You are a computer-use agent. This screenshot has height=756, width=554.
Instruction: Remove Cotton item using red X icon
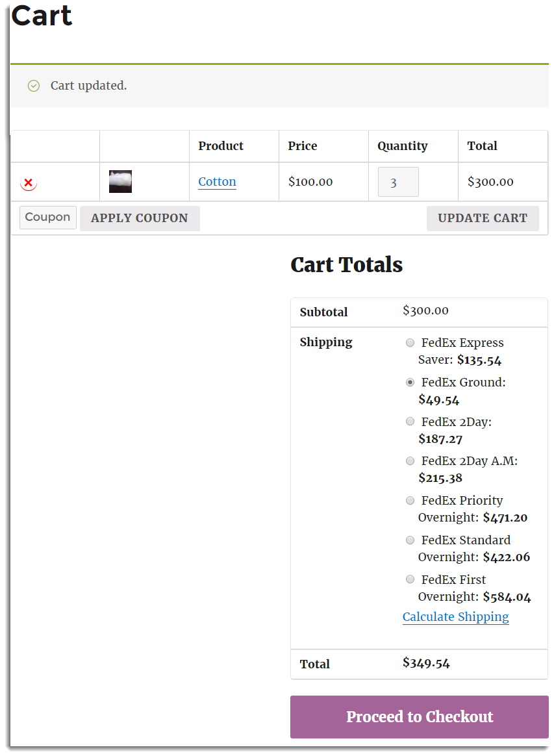(29, 183)
